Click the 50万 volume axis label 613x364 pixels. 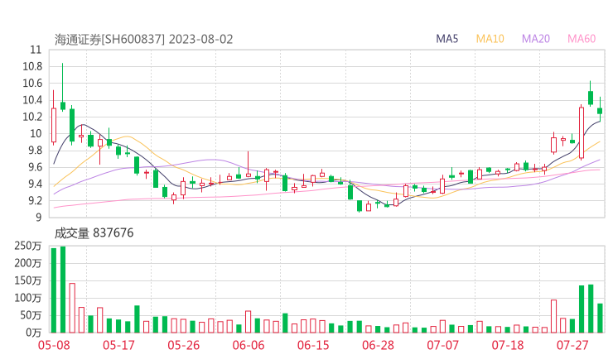pos(31,315)
